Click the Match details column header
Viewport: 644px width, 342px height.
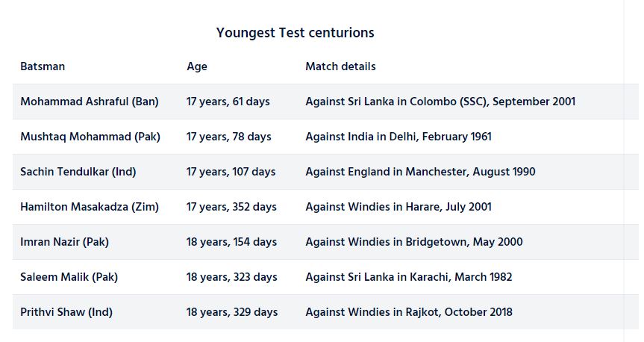340,66
